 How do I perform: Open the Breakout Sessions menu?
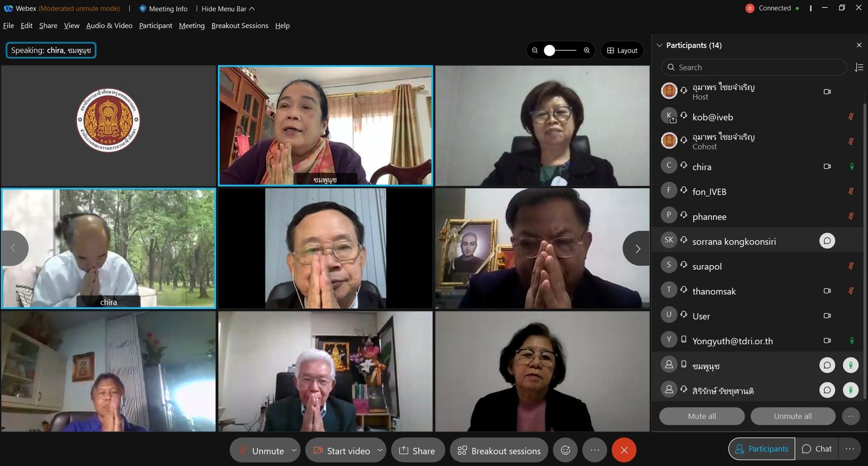pyautogui.click(x=240, y=26)
